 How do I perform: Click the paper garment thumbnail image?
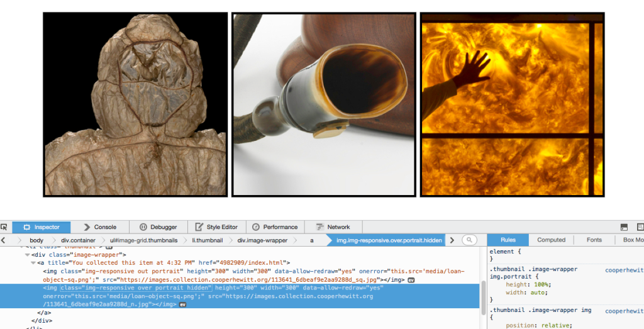tap(135, 104)
